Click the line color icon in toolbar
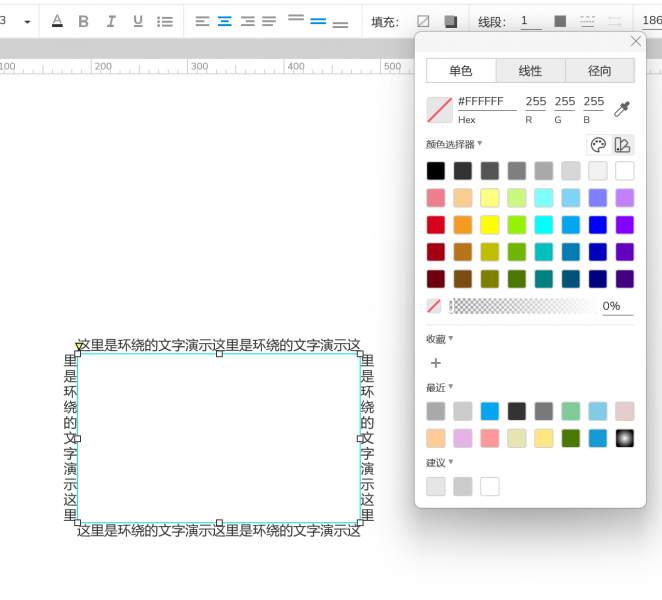 tap(560, 21)
